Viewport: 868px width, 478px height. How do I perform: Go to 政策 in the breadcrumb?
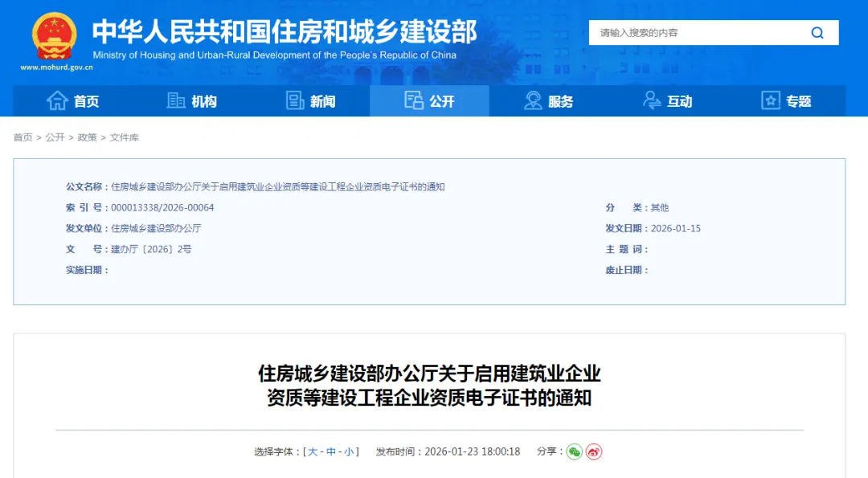pos(87,137)
